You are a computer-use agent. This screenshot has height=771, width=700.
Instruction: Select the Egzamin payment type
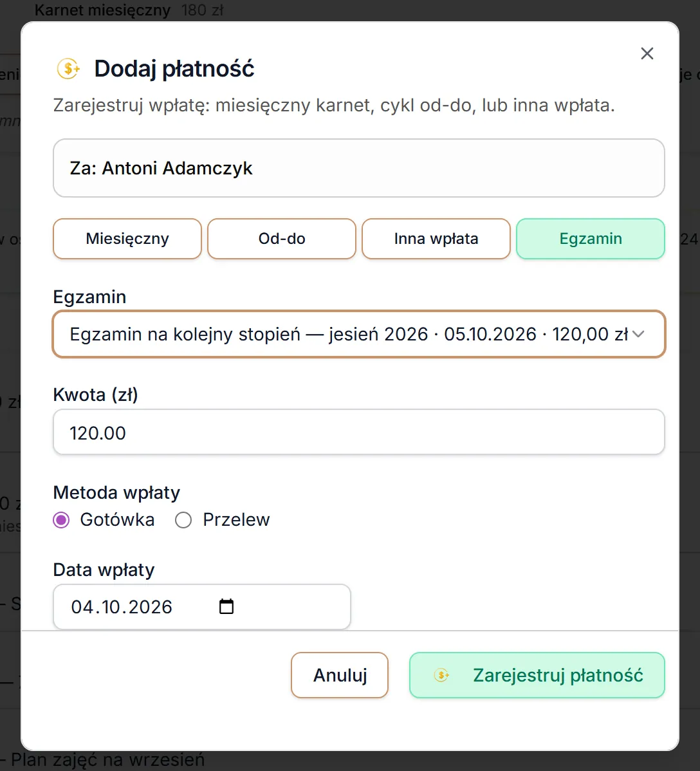591,239
